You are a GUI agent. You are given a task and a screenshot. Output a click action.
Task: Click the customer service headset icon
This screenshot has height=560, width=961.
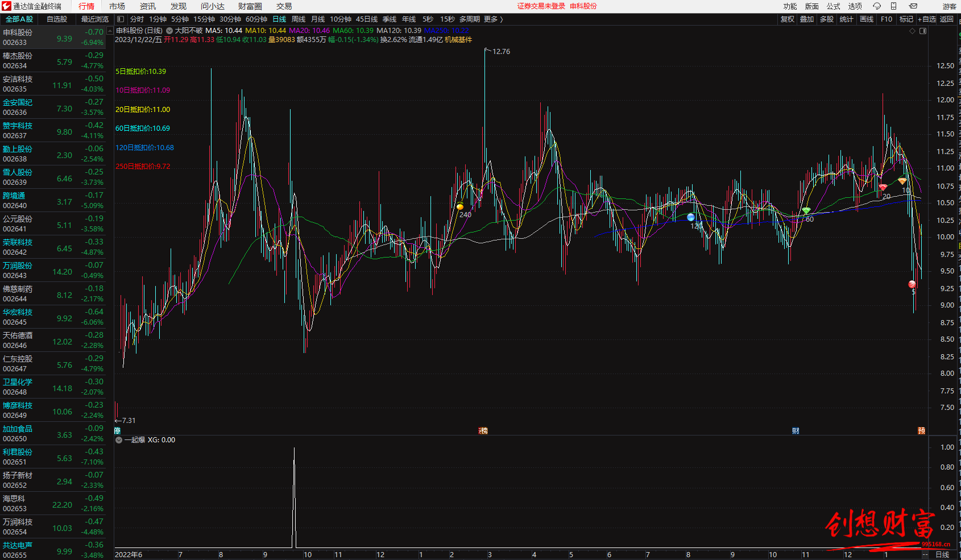click(x=877, y=6)
